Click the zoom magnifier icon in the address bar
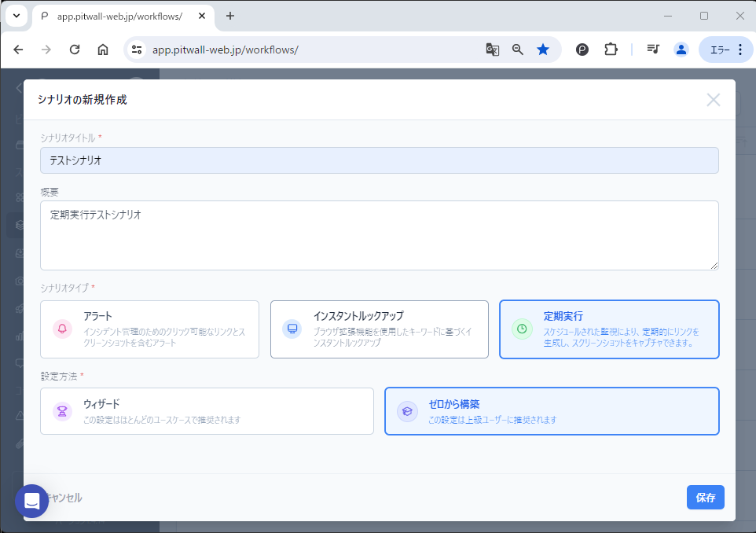 pyautogui.click(x=517, y=49)
